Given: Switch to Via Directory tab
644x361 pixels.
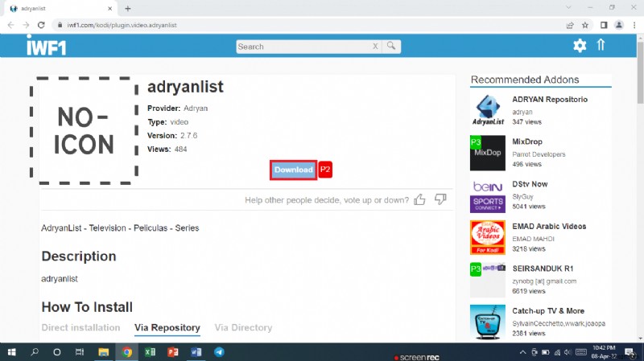Looking at the screenshot, I should (x=243, y=327).
